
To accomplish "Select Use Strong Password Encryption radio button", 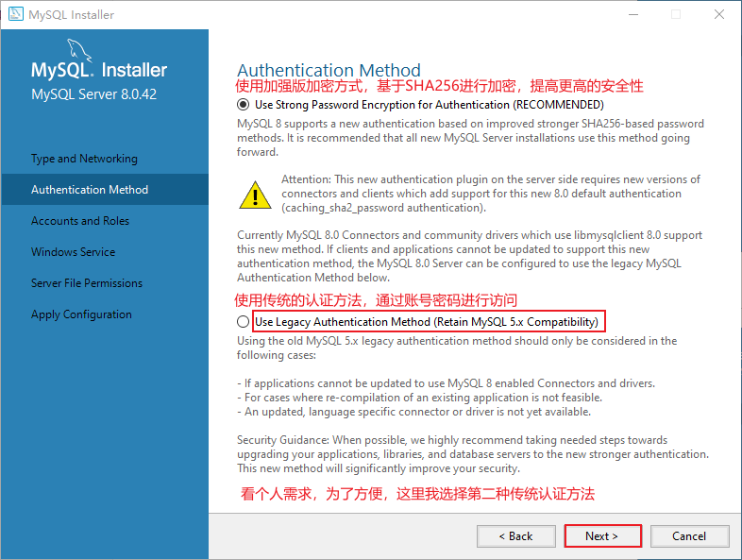I will tap(244, 105).
